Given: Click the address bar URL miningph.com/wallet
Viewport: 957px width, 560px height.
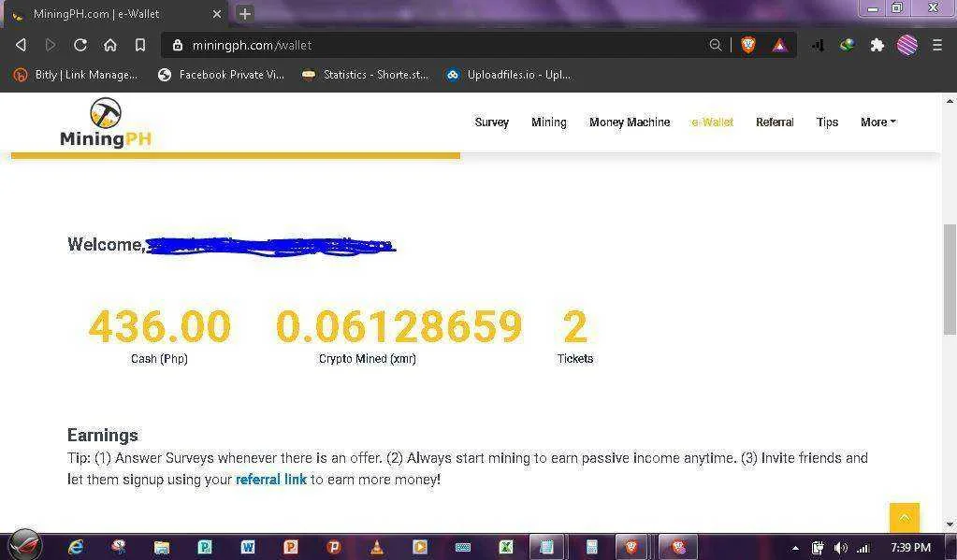Looking at the screenshot, I should [252, 45].
